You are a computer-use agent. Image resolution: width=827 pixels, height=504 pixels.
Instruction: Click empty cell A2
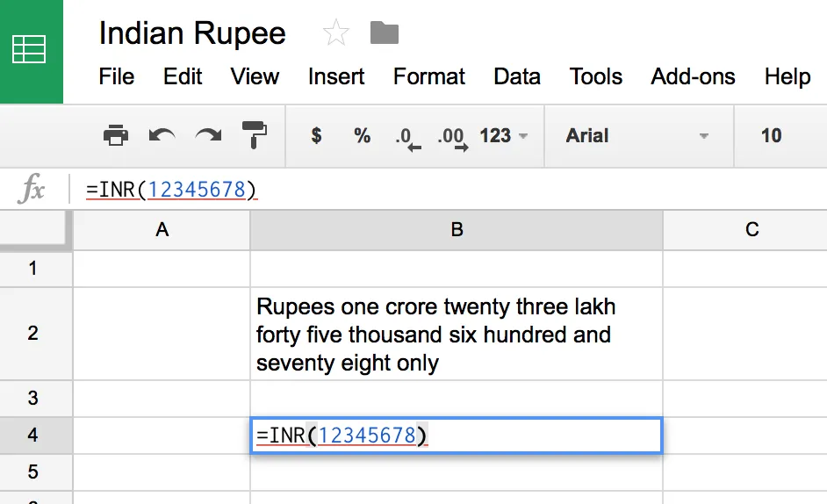tap(162, 334)
